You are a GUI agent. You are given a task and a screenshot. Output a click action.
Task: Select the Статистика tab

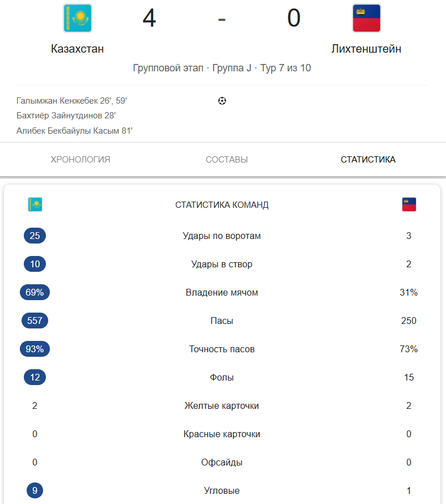click(x=368, y=160)
